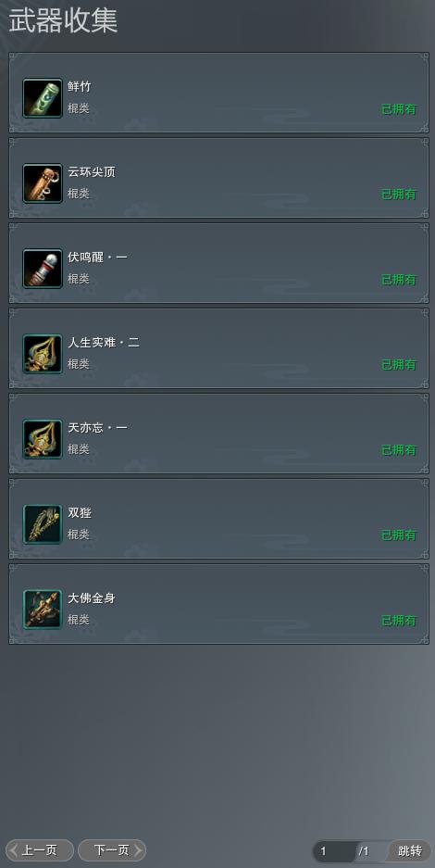Viewport: 435px width, 868px height.
Task: Select the 鲜竹 weapon name text
Action: click(x=80, y=87)
